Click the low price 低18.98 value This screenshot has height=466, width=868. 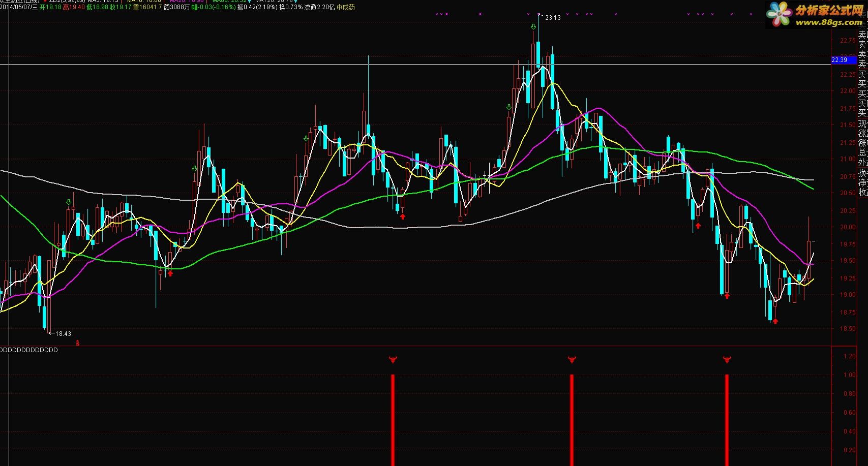pos(97,8)
